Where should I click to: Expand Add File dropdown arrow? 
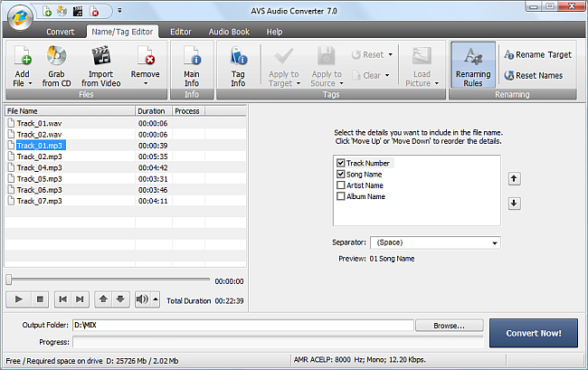(31, 83)
